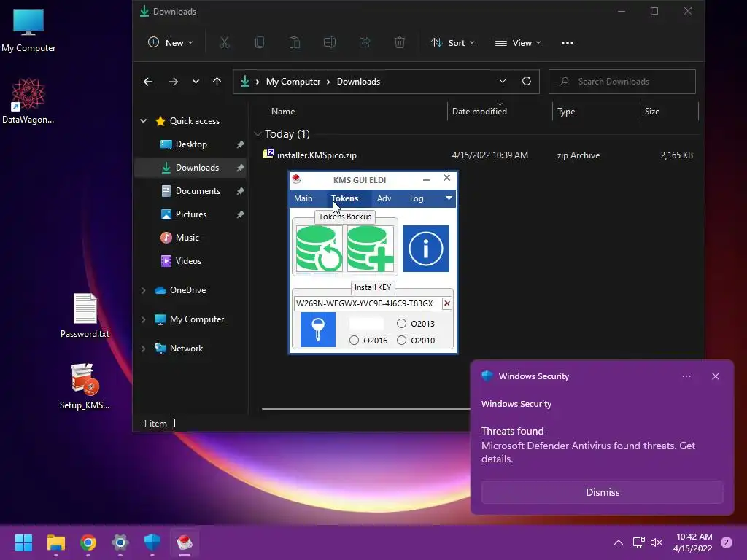The height and width of the screenshot is (560, 747).
Task: Select Downloads in the navigation pane
Action: [190, 168]
